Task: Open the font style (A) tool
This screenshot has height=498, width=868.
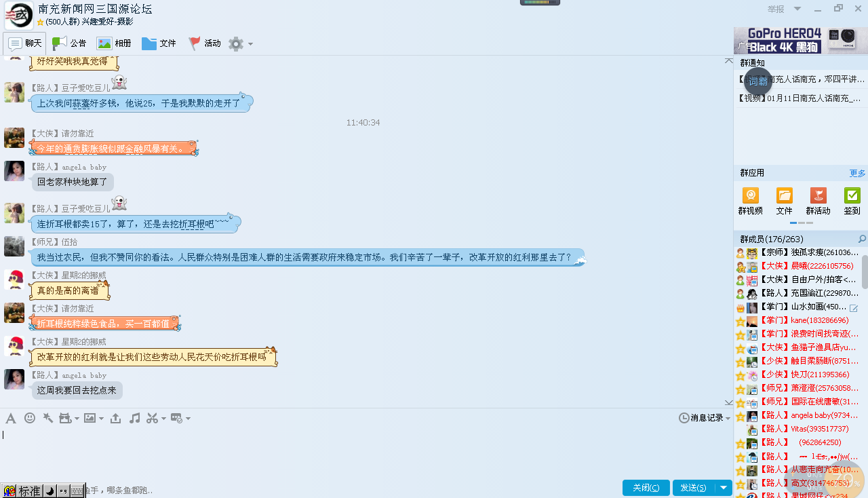Action: tap(11, 418)
